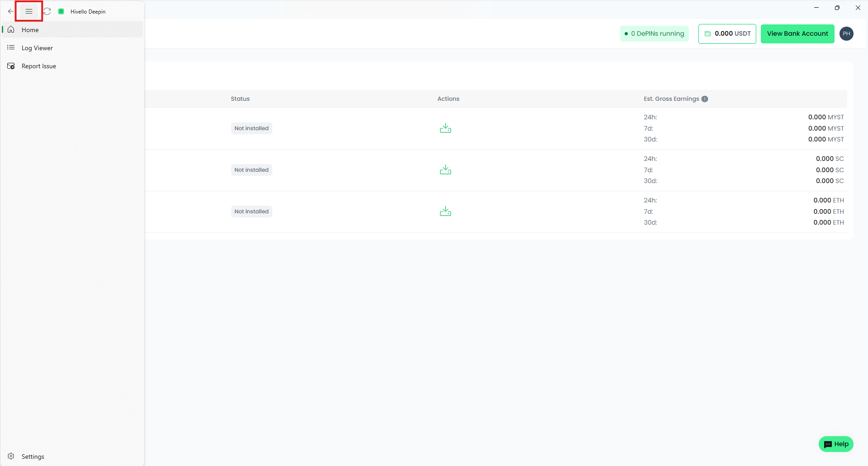Collapse the hamburger navigation menu
Screen dimensions: 868x466
(x=29, y=11)
